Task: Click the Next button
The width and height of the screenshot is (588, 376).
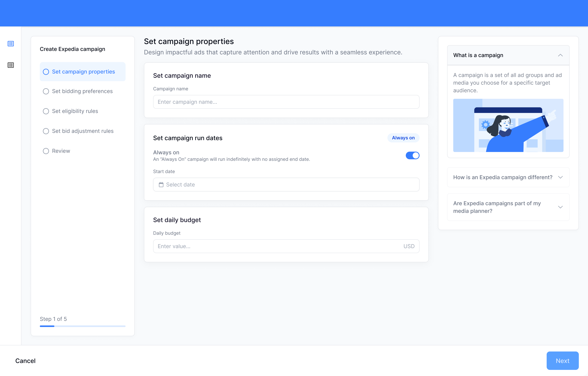Action: coord(562,361)
